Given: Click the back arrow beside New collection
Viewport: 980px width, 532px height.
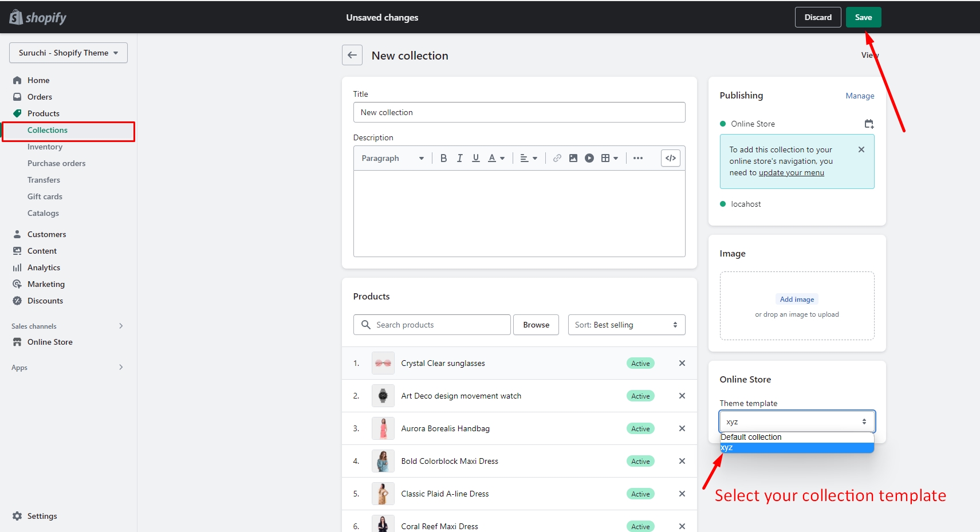Looking at the screenshot, I should (x=352, y=55).
